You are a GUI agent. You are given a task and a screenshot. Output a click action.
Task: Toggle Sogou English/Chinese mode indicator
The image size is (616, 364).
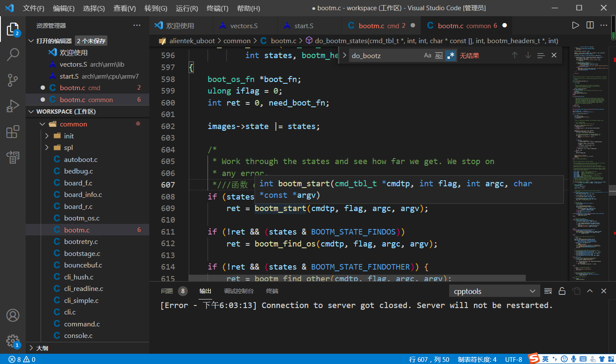[x=545, y=359]
